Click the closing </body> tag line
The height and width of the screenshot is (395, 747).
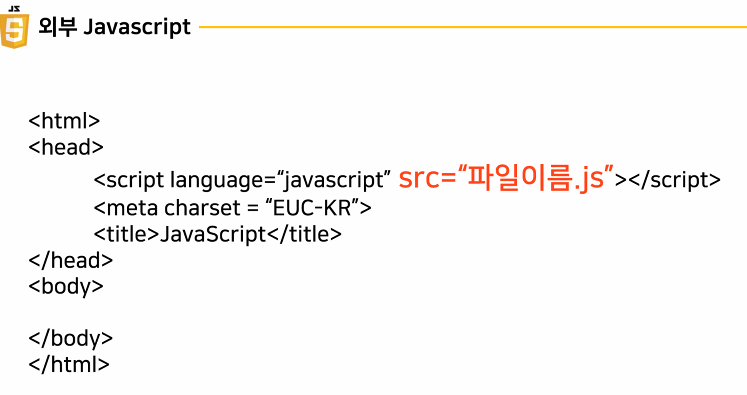tap(71, 339)
